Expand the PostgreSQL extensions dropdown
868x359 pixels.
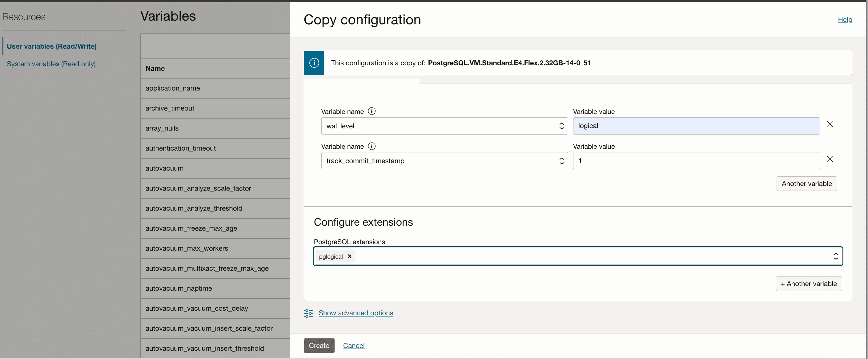tap(835, 256)
